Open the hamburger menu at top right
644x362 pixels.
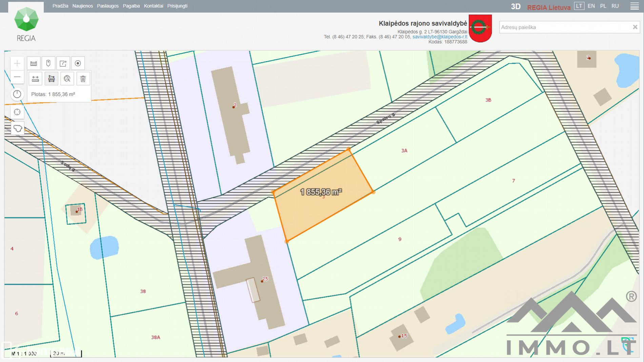pos(634,6)
